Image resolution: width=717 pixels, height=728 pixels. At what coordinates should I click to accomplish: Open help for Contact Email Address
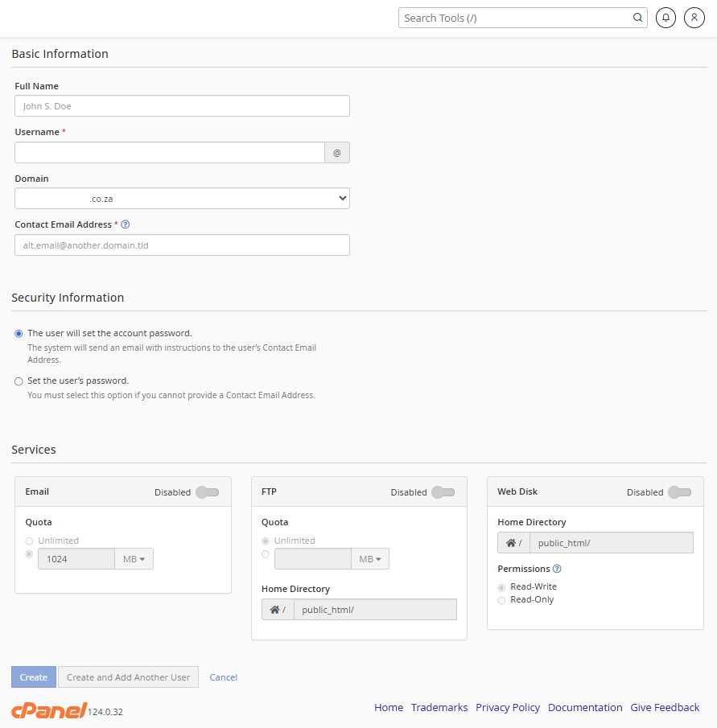point(125,224)
